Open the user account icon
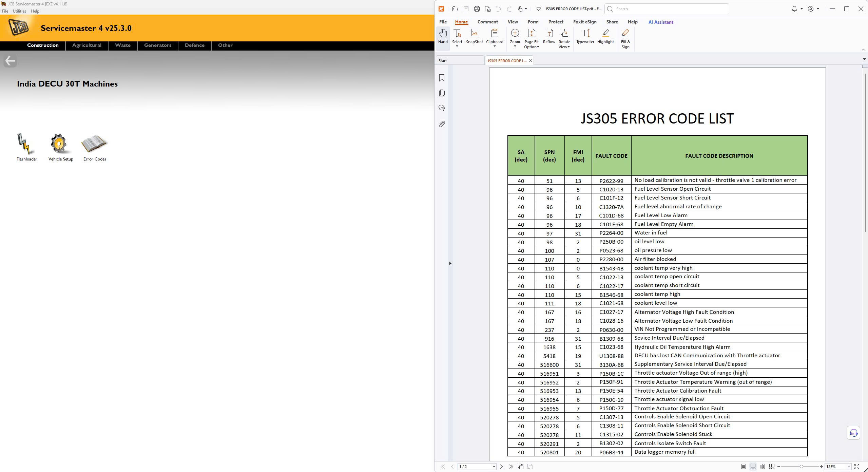Image resolution: width=868 pixels, height=472 pixels. [x=810, y=9]
